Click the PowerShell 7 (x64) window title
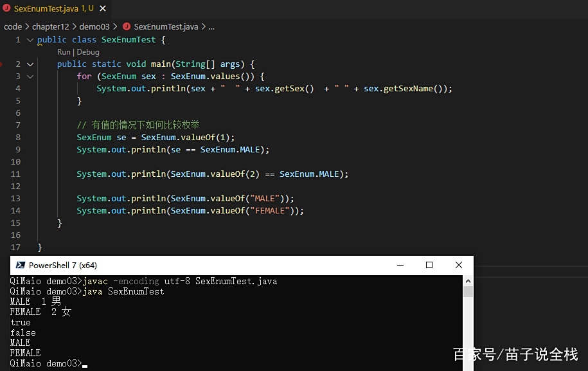This screenshot has width=588, height=371. click(62, 265)
